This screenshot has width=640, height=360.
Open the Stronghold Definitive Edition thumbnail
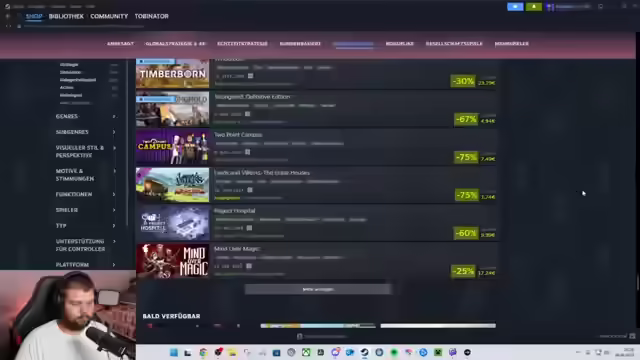172,109
